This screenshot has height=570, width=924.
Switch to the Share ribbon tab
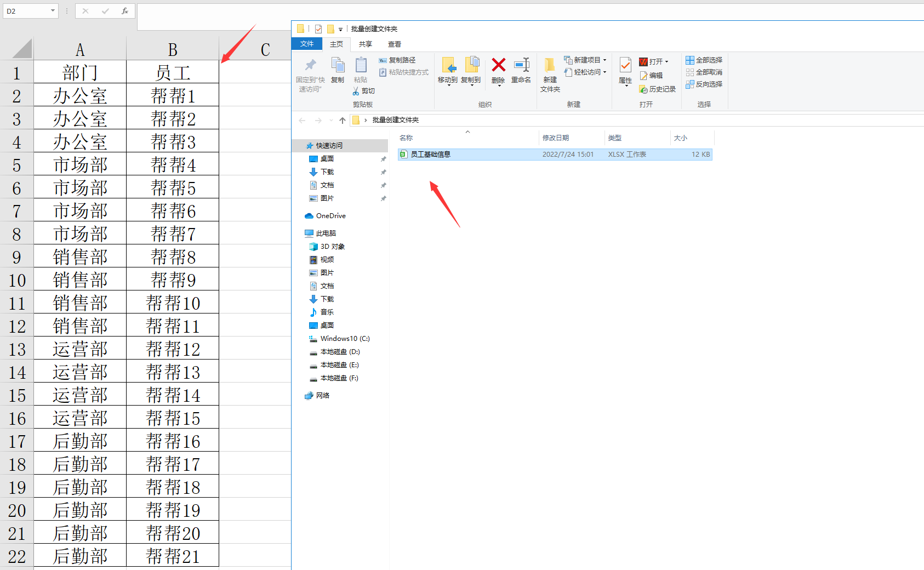pos(366,44)
